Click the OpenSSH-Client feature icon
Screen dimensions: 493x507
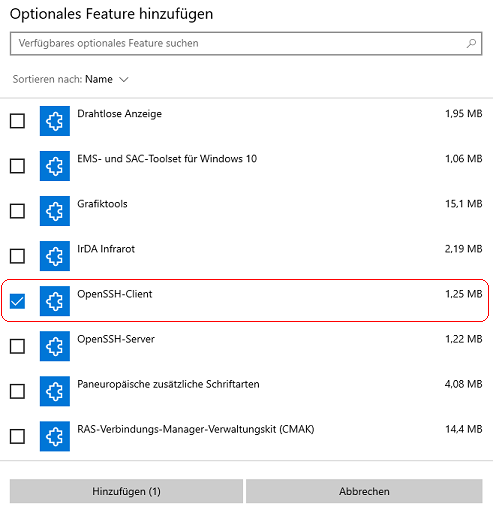coord(55,301)
